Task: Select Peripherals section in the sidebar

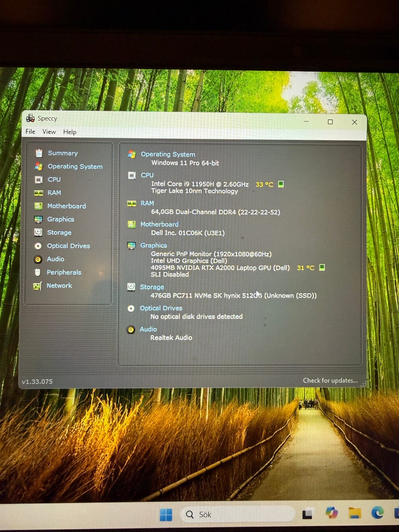Action: (64, 272)
